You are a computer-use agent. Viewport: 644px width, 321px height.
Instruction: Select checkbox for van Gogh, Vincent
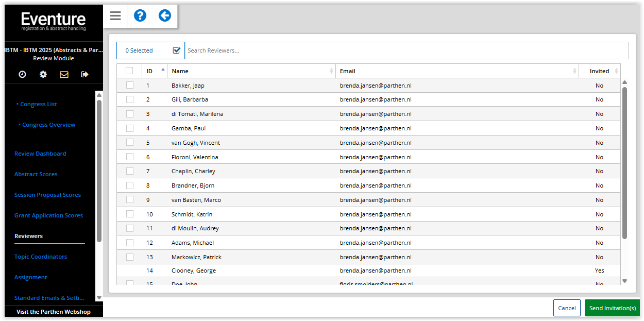(x=130, y=143)
